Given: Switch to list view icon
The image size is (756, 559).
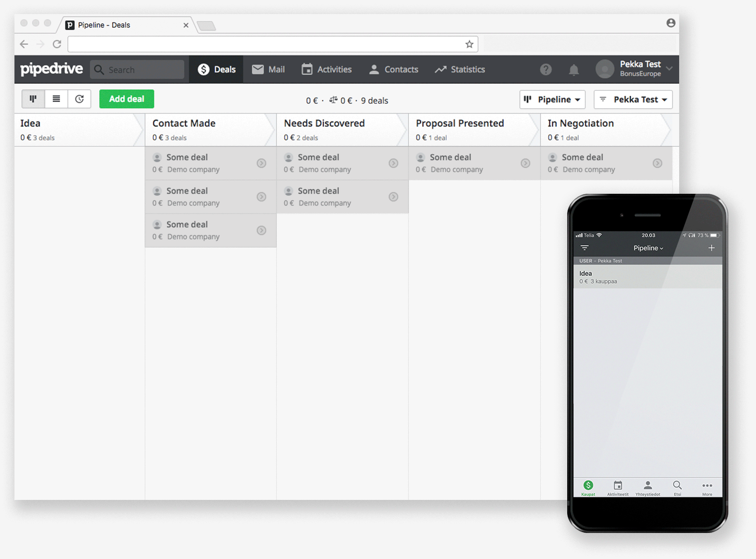Looking at the screenshot, I should click(x=56, y=99).
